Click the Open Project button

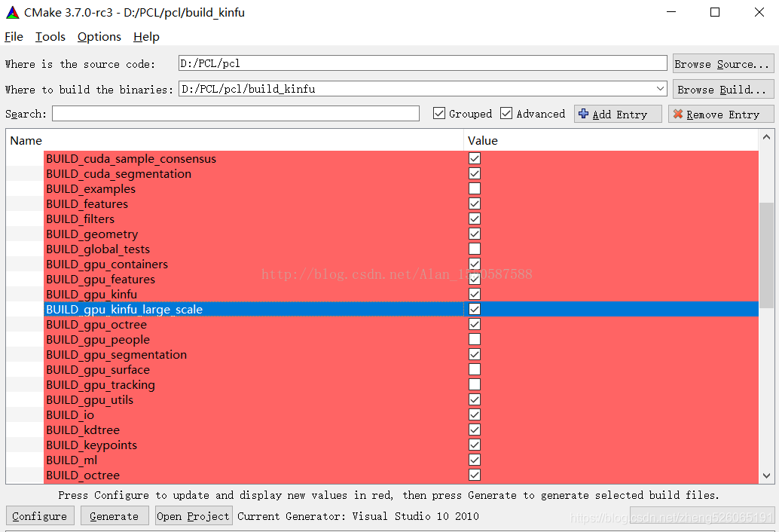pyautogui.click(x=194, y=515)
